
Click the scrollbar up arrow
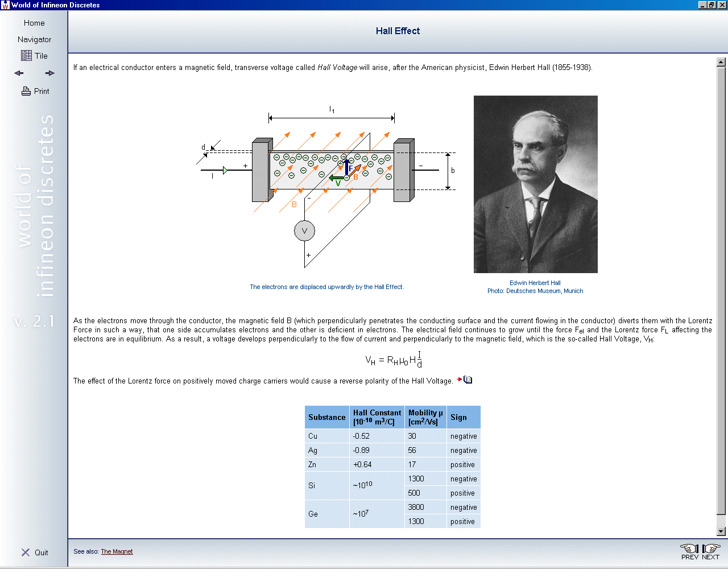[x=721, y=62]
